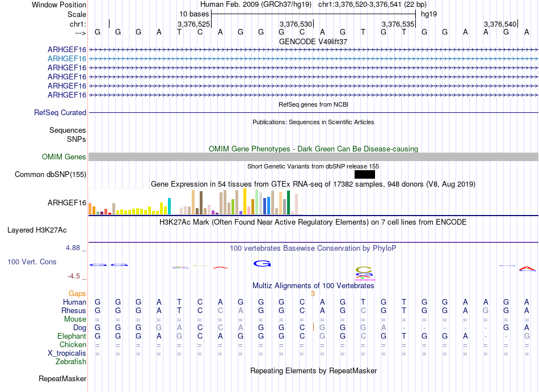Open OMIM Genes track settings label

tap(64, 157)
